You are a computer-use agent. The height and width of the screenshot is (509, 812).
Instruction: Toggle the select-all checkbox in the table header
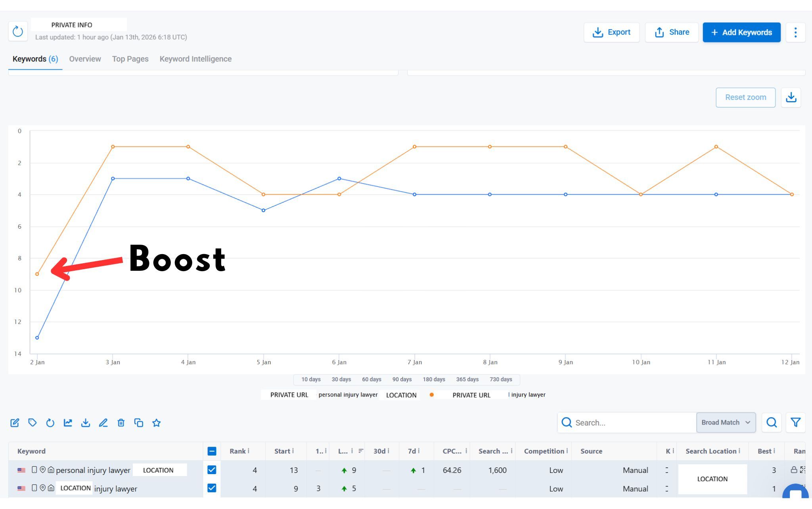pyautogui.click(x=212, y=451)
